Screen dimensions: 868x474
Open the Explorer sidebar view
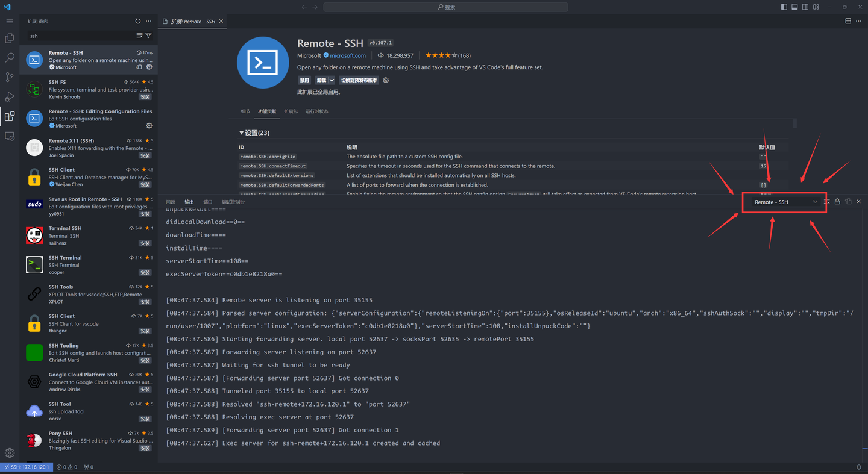pos(9,38)
